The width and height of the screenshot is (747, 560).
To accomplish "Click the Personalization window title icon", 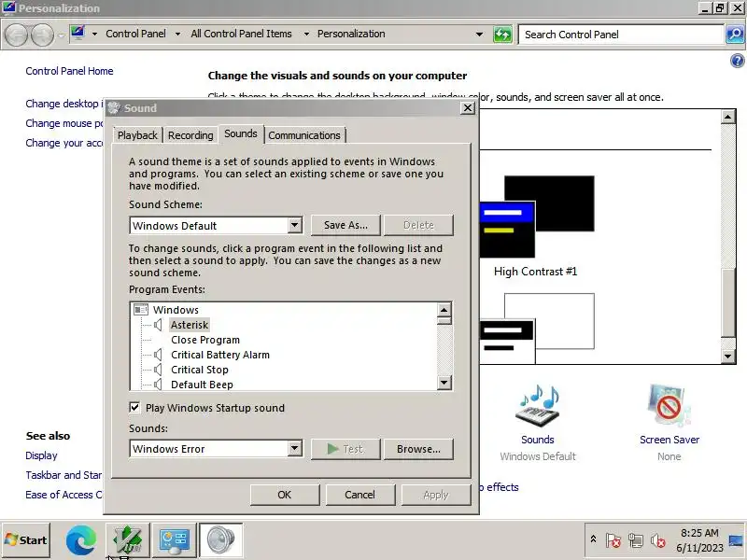I will tap(8, 7).
